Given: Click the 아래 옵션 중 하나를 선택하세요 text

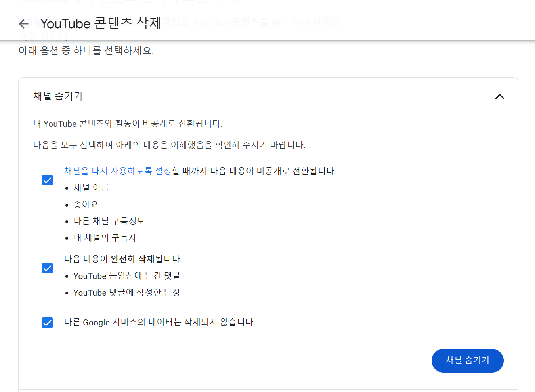Looking at the screenshot, I should 86,51.
